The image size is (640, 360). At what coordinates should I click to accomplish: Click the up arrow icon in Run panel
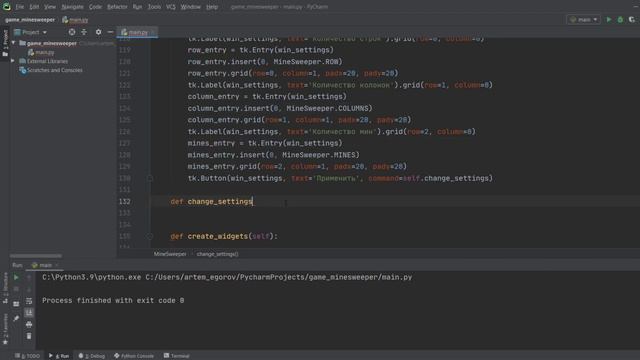coord(29,278)
